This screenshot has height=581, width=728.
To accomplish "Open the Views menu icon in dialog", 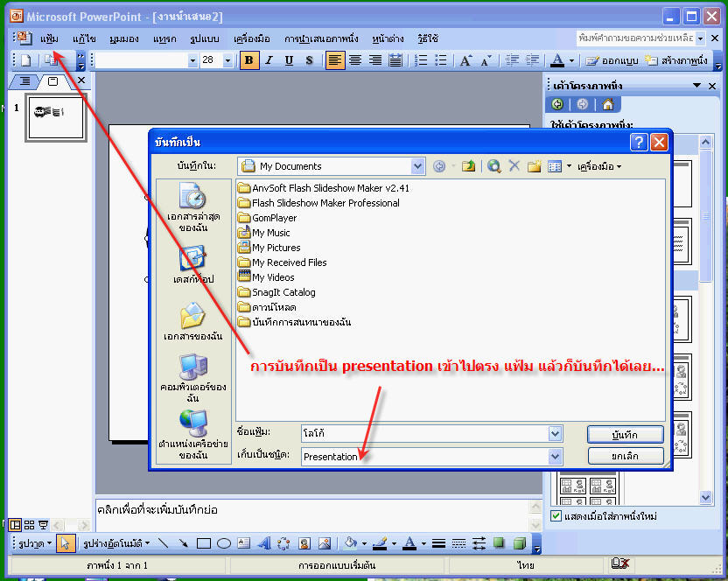I will 555,165.
